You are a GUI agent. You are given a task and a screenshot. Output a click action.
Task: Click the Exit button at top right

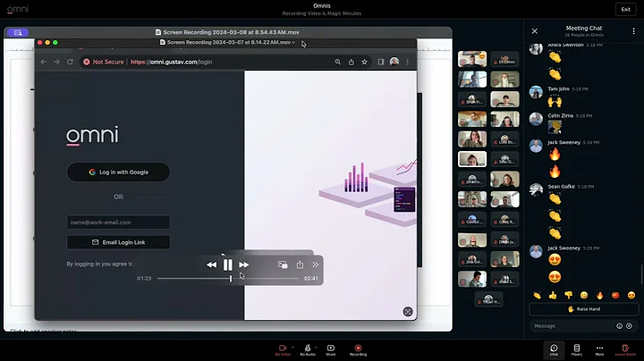625,10
